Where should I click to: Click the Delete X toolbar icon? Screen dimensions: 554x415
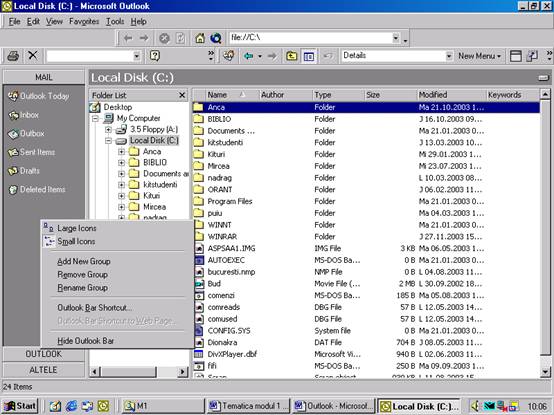tap(33, 55)
